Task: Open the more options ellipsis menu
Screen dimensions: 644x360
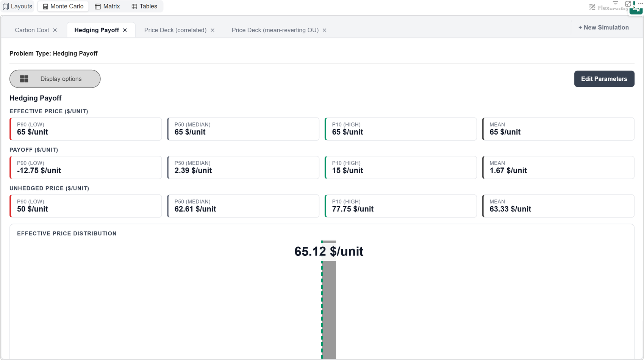Action: [x=640, y=3]
